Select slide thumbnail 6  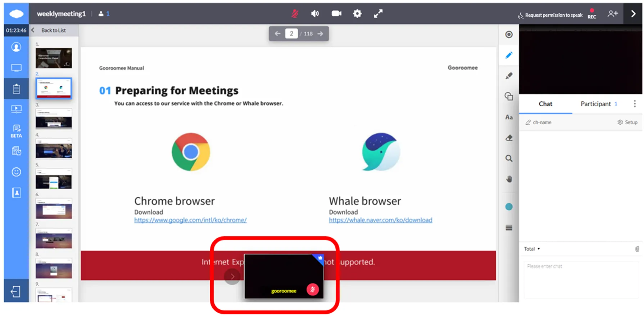(x=54, y=208)
